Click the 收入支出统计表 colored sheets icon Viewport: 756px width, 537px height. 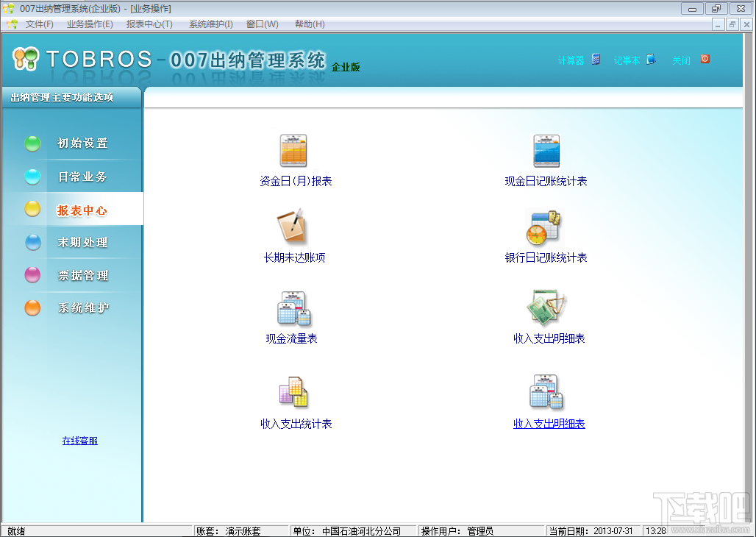(x=293, y=392)
